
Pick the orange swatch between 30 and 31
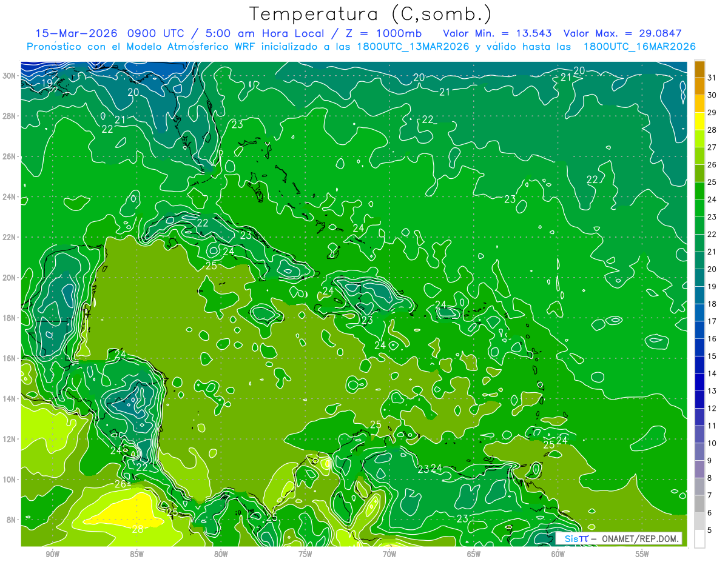(x=699, y=86)
